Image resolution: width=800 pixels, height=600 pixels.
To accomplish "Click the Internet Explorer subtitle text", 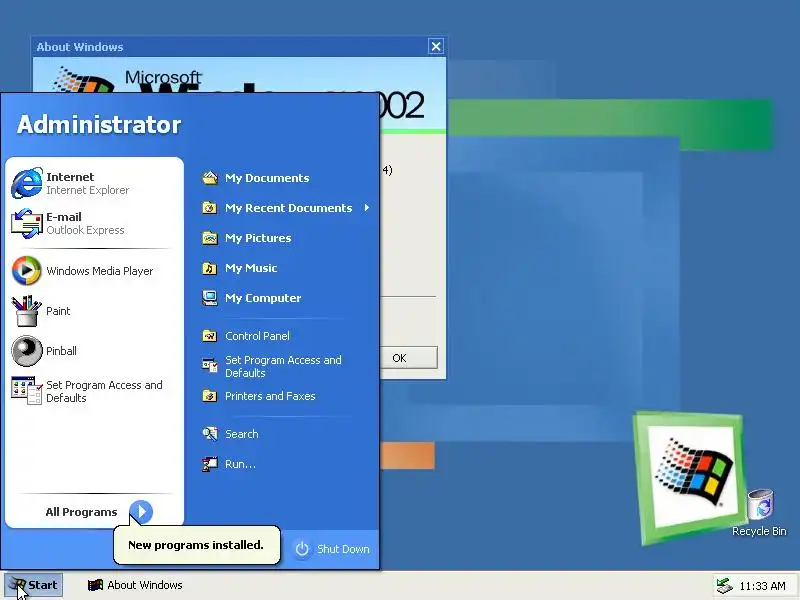I will coord(87,190).
